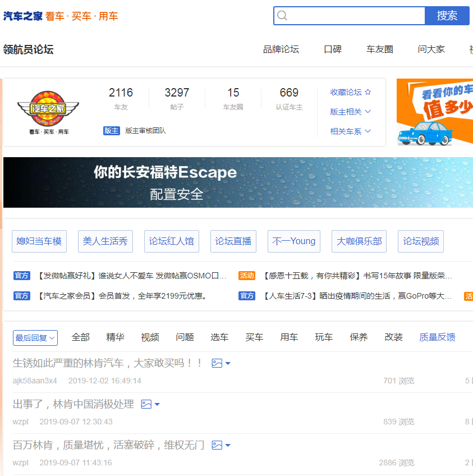Click the 看车·买车·用车 slogan

click(81, 16)
